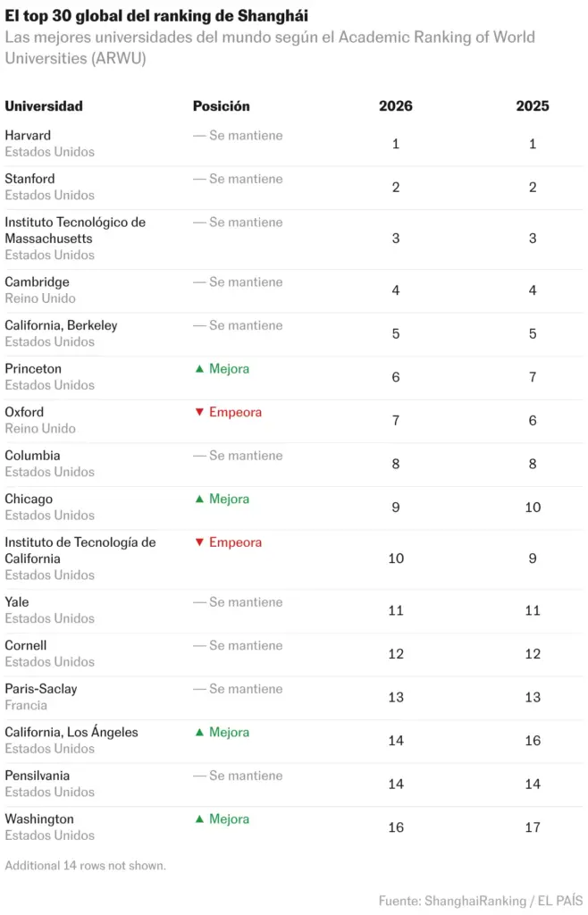The image size is (588, 915).
Task: Expand the 'Additional 14 rows not shown' text
Action: pyautogui.click(x=85, y=865)
